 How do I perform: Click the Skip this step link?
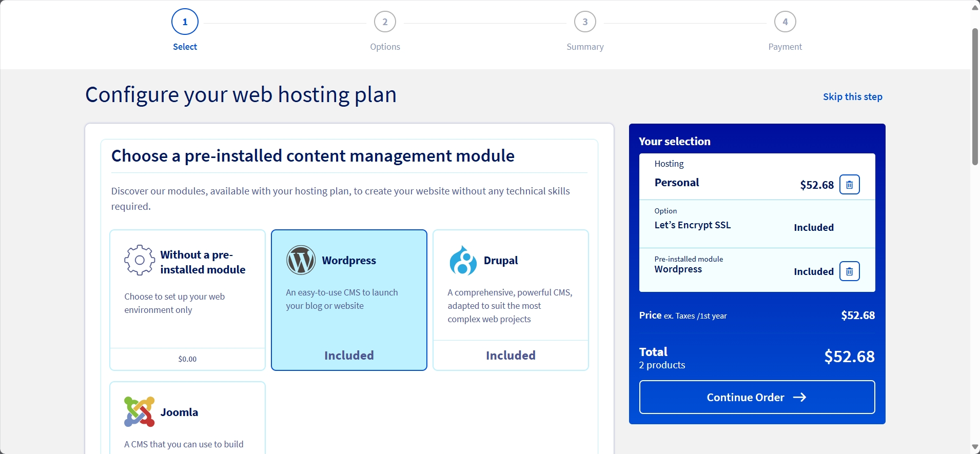point(852,97)
